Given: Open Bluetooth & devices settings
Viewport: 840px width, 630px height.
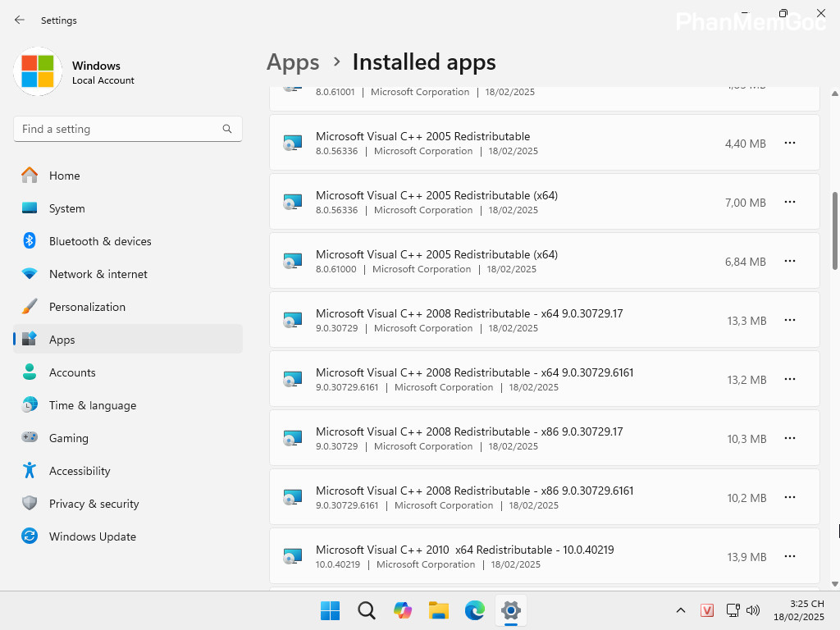Looking at the screenshot, I should click(100, 241).
